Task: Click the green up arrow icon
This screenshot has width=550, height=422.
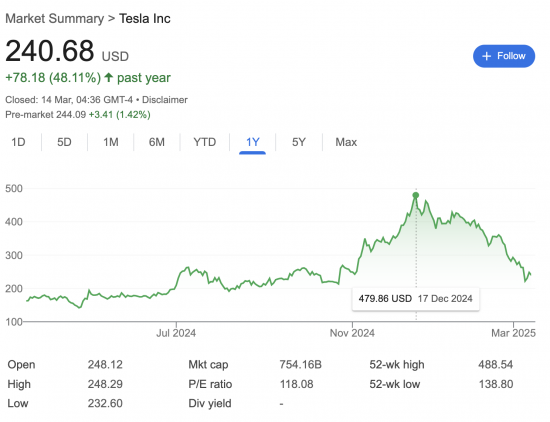Action: click(x=109, y=77)
